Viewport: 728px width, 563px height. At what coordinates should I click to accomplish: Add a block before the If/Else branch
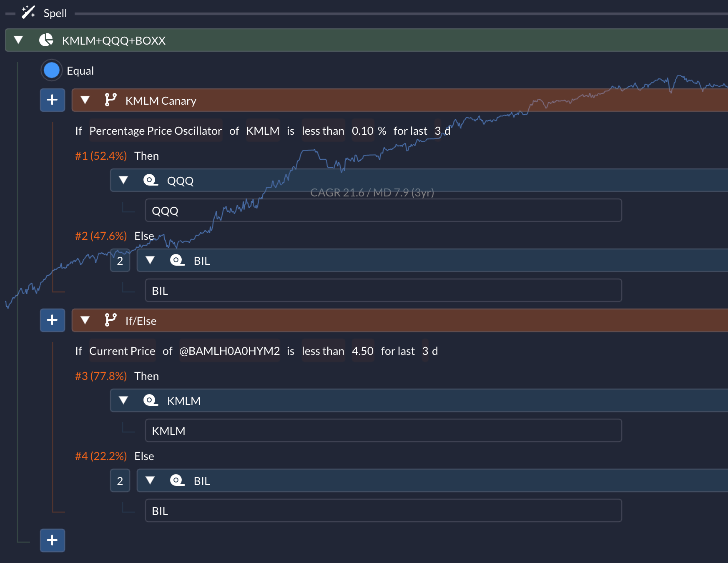click(53, 320)
